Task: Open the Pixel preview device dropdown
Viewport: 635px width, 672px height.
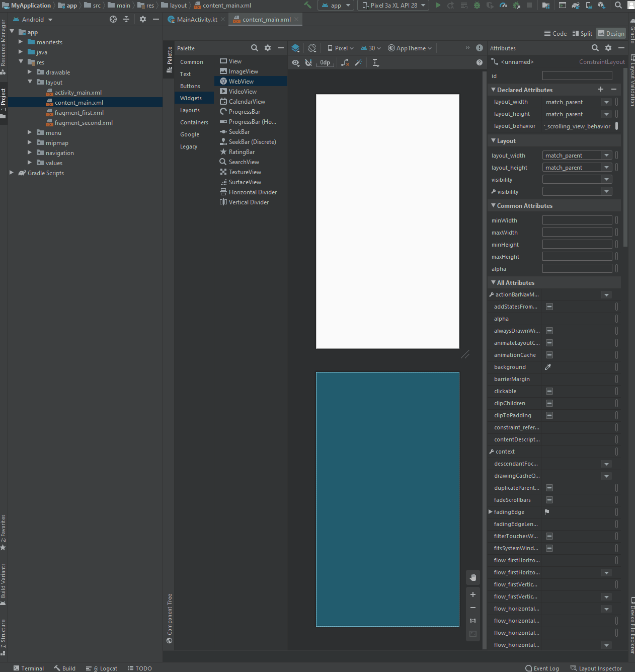Action: pyautogui.click(x=341, y=48)
